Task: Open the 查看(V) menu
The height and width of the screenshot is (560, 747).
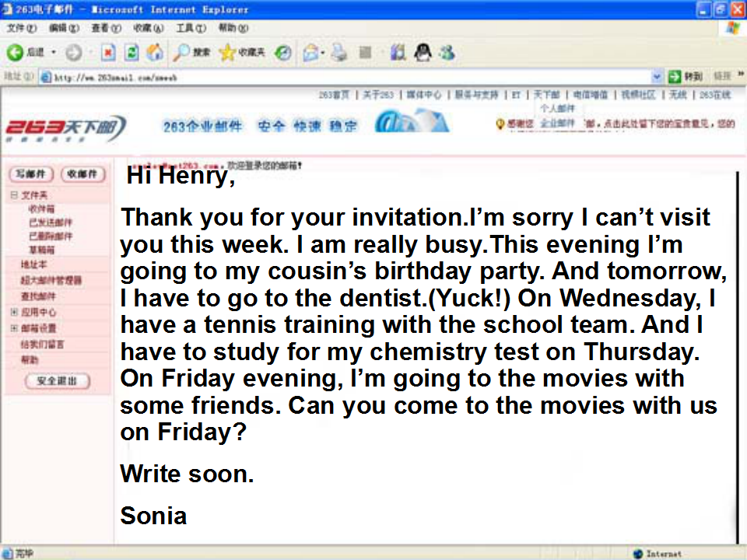Action: [105, 28]
